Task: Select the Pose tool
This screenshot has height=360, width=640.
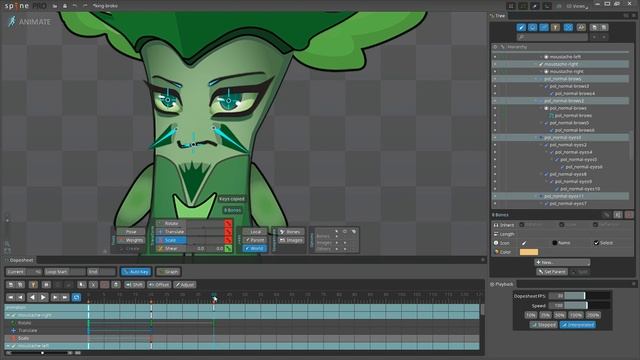Action: [131, 231]
